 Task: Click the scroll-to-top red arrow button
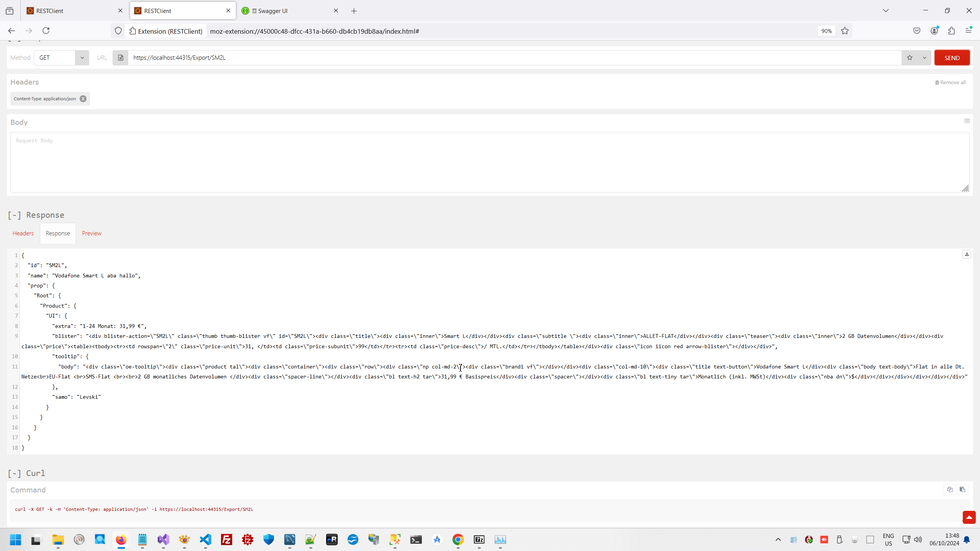point(969,517)
